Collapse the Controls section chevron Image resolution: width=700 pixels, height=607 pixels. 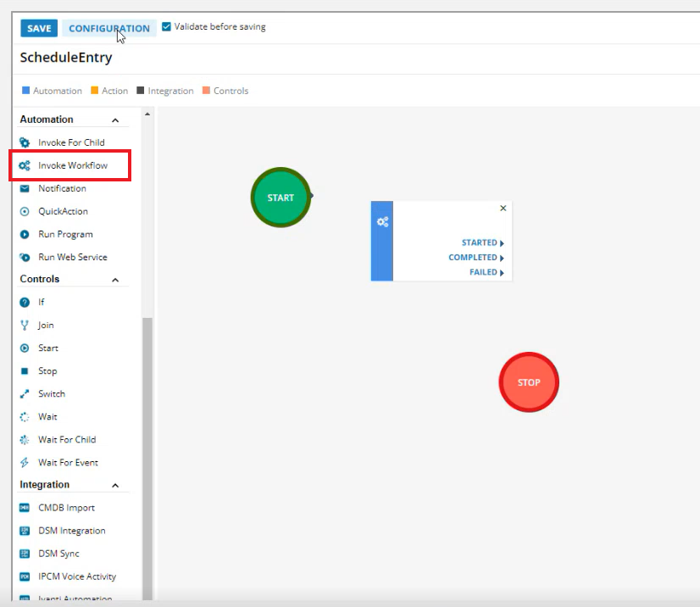tap(115, 280)
